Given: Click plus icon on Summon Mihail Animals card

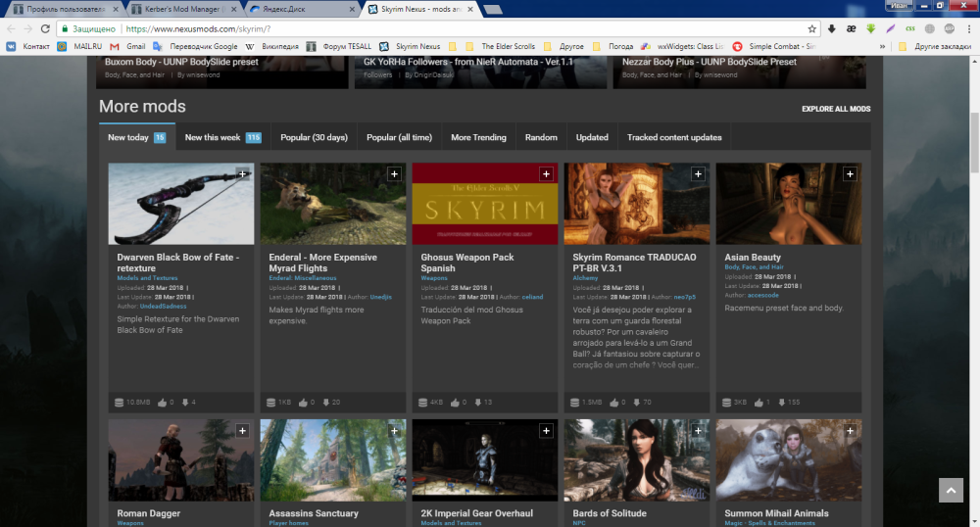Looking at the screenshot, I should (x=850, y=431).
